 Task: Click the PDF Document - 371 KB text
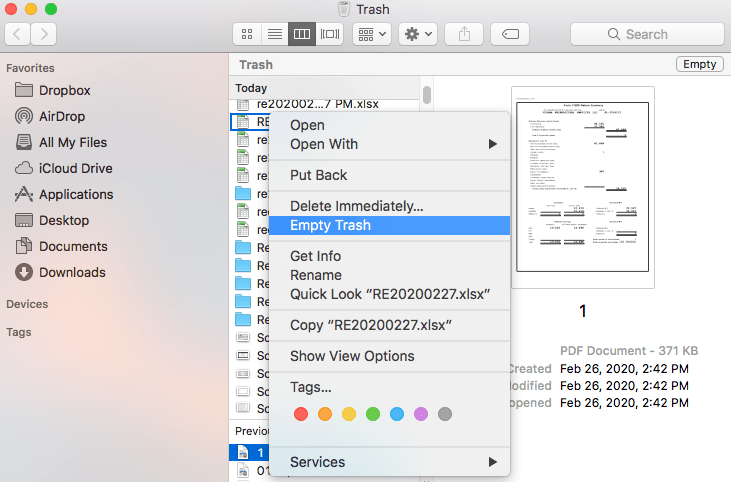point(629,351)
